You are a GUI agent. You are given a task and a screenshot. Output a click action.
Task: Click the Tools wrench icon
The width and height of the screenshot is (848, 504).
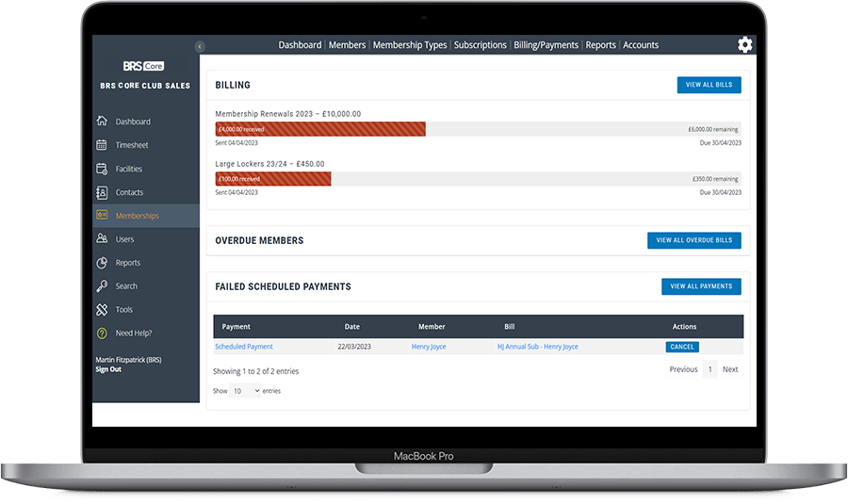[102, 310]
